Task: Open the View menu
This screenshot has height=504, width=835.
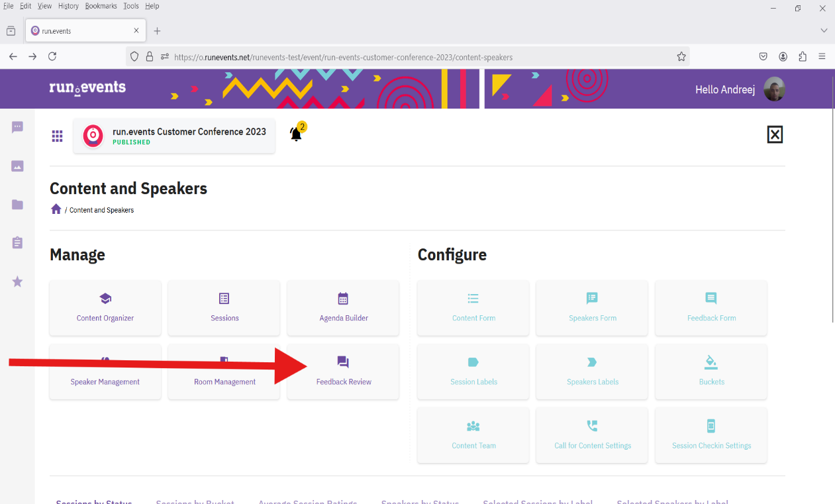Action: (44, 6)
